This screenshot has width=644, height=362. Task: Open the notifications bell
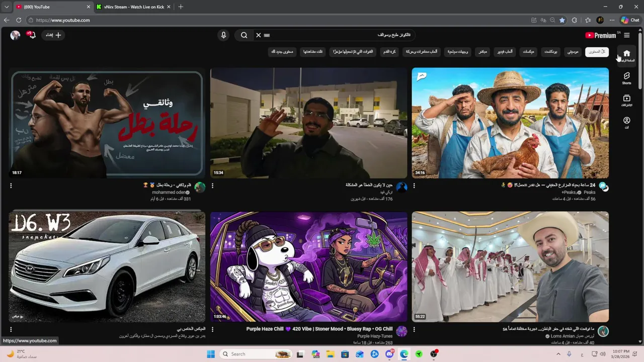point(32,35)
